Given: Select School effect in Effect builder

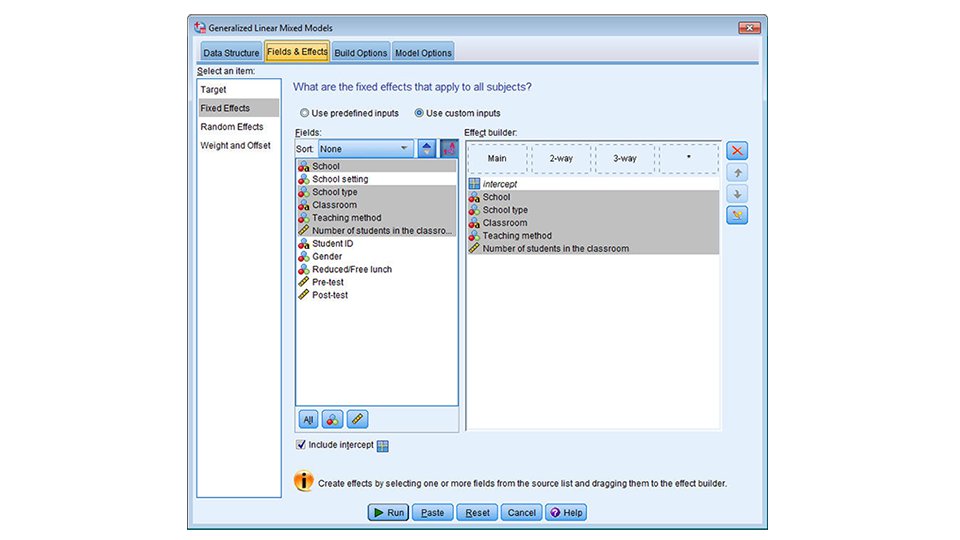Looking at the screenshot, I should click(593, 197).
